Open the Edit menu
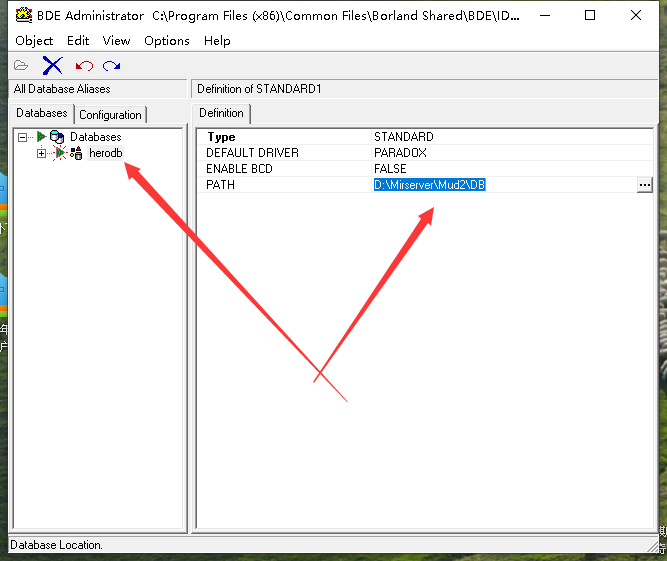This screenshot has height=561, width=667. pyautogui.click(x=78, y=41)
